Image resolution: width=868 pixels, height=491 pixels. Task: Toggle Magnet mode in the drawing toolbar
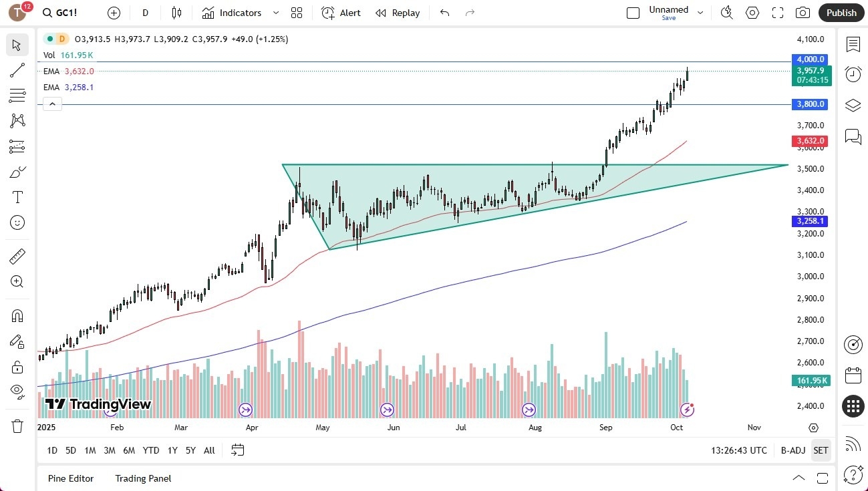(x=17, y=315)
